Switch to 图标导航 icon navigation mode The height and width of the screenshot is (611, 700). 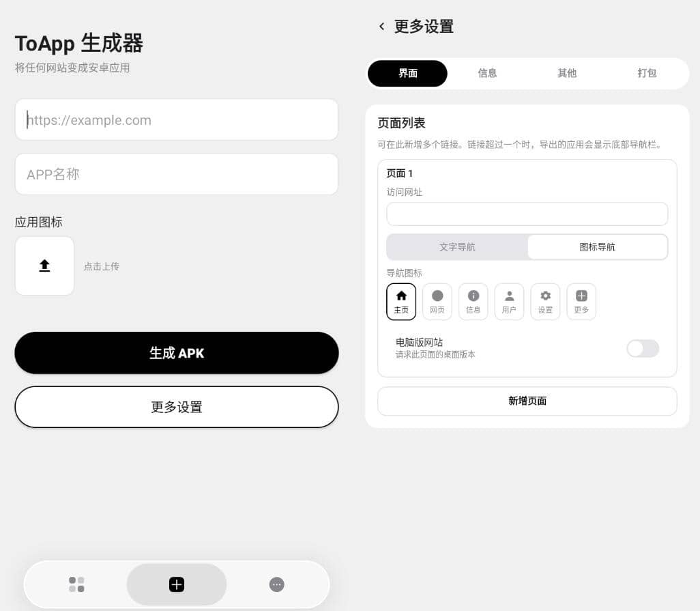click(597, 247)
